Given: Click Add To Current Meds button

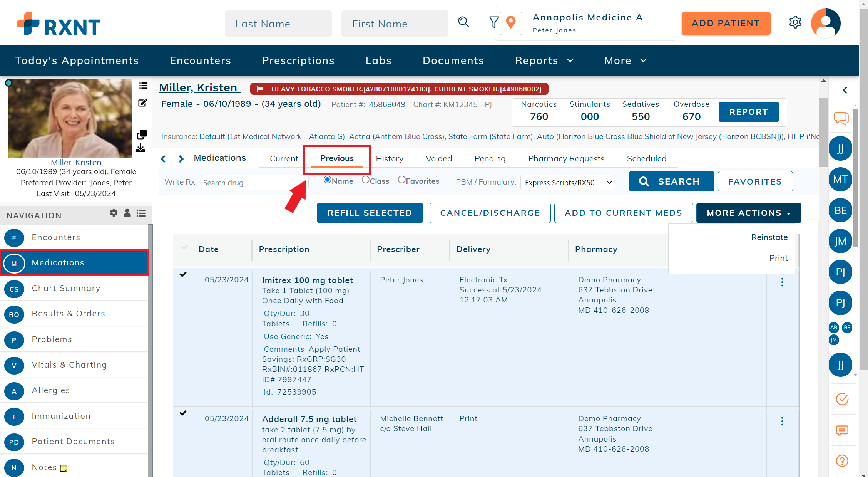Looking at the screenshot, I should 624,213.
